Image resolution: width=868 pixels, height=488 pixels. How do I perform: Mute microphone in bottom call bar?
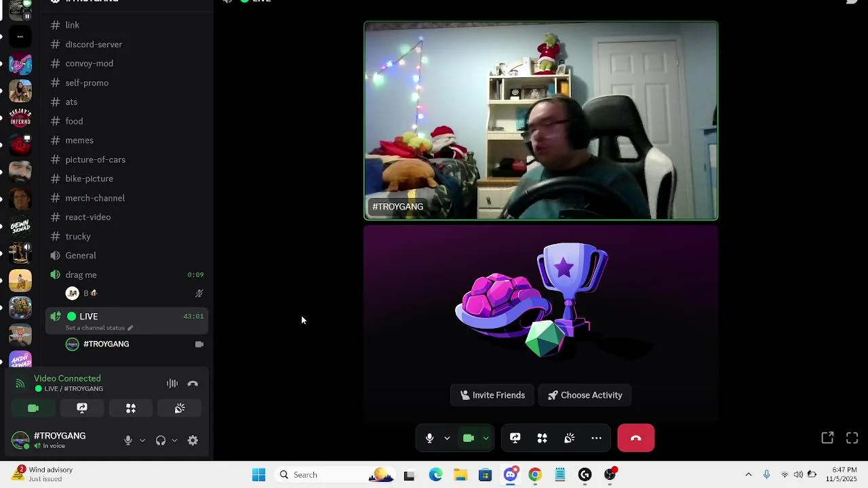tap(429, 438)
